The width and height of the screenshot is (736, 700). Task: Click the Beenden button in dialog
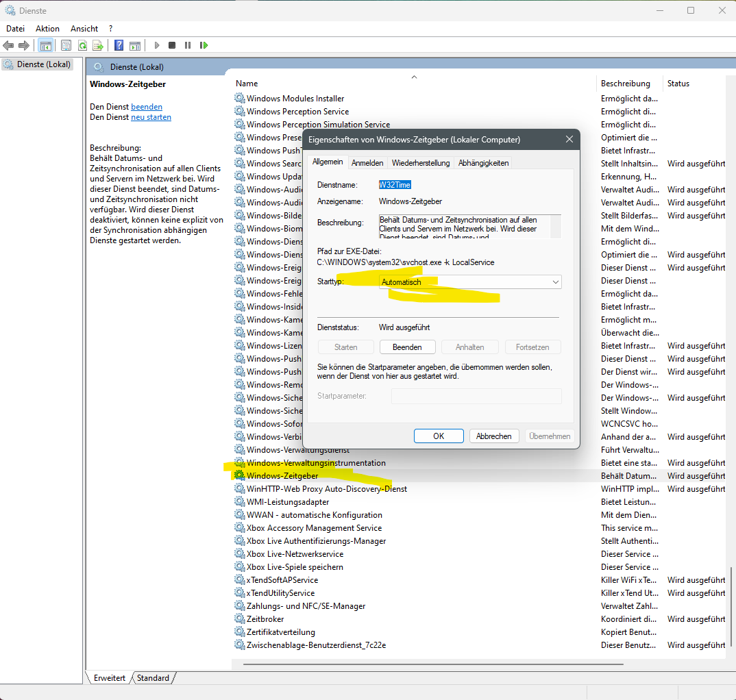coord(407,347)
